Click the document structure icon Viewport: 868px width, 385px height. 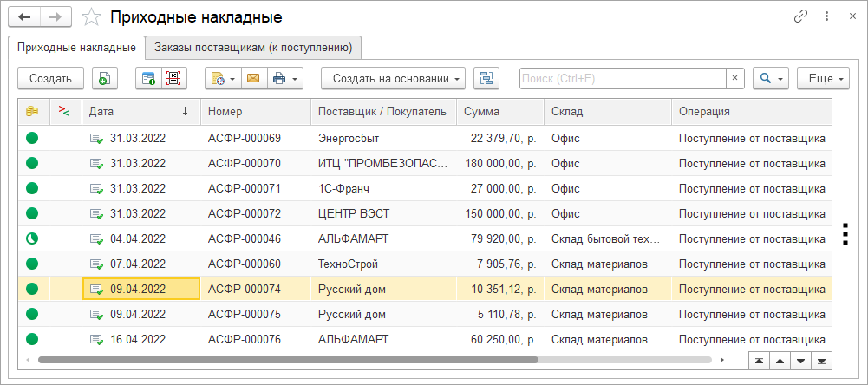click(486, 78)
